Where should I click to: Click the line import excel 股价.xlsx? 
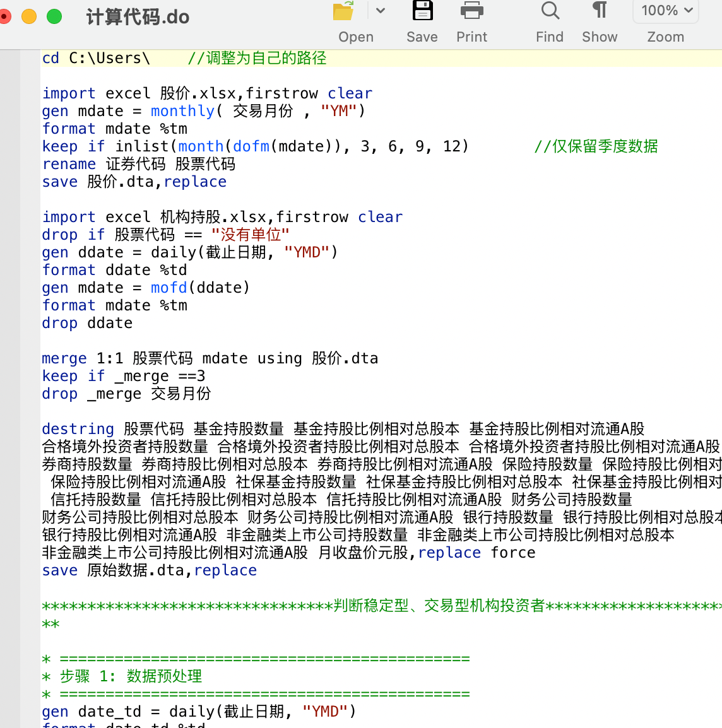pyautogui.click(x=207, y=93)
